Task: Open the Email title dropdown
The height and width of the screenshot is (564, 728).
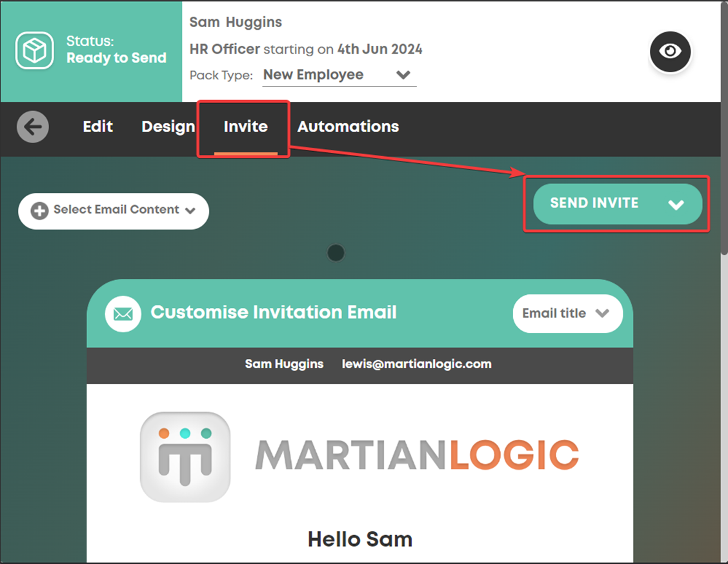Action: [x=567, y=314]
